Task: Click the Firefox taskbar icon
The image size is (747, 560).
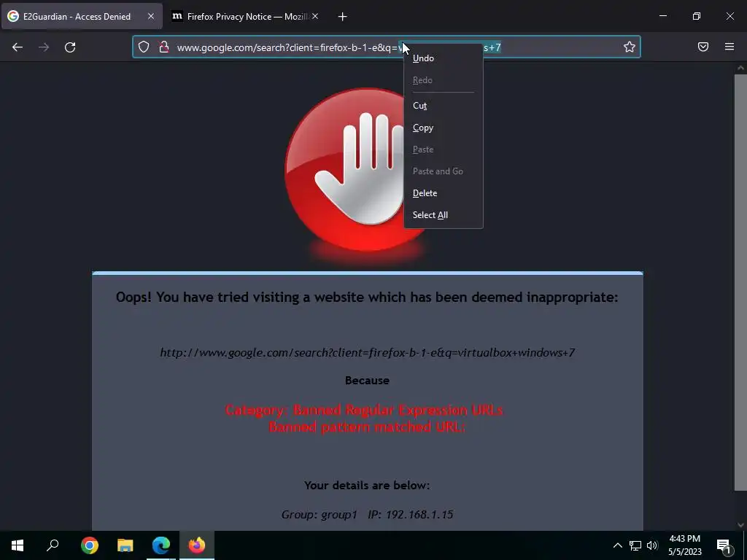Action: (197, 545)
